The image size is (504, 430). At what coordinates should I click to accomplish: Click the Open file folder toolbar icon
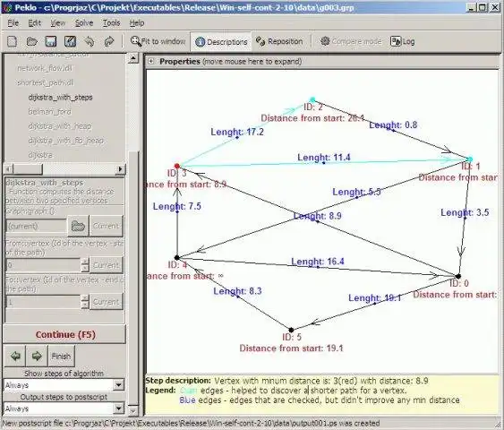31,41
